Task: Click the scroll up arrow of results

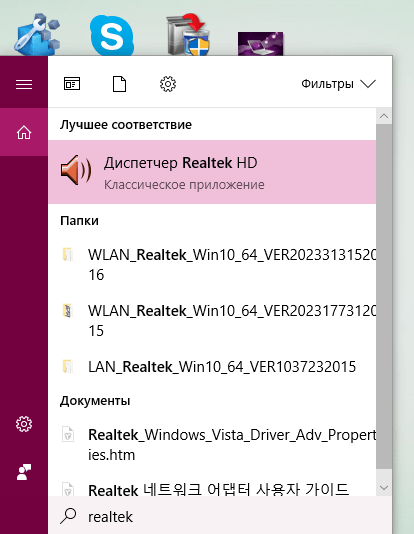Action: pyautogui.click(x=384, y=116)
